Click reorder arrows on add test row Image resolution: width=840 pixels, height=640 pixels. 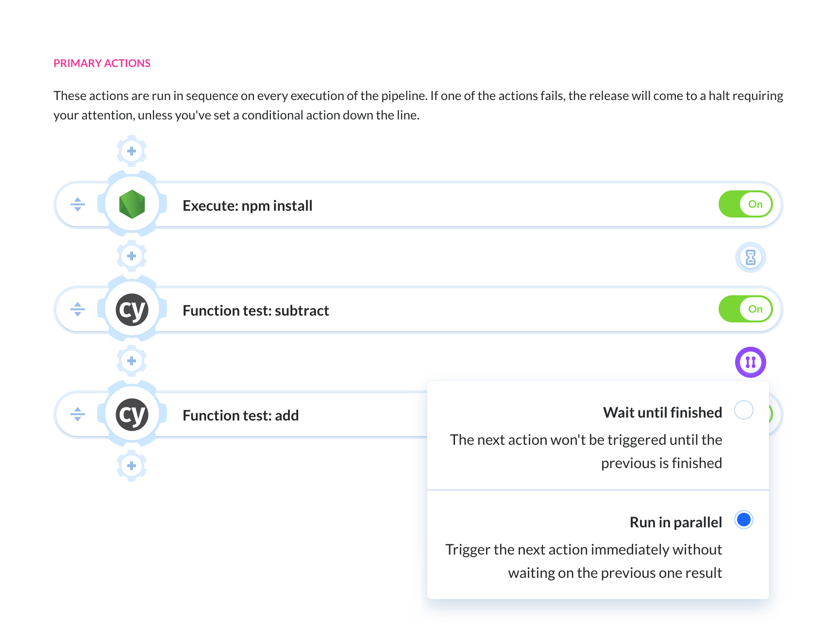(78, 414)
